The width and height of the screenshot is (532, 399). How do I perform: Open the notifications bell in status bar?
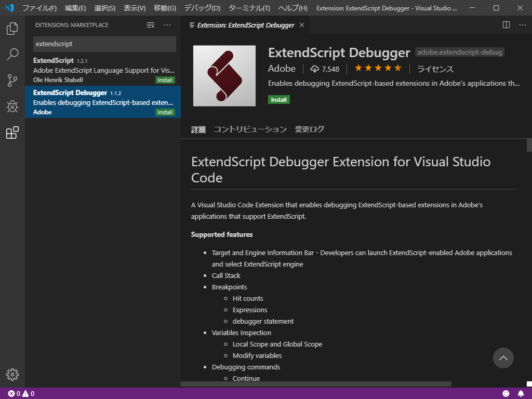tap(521, 393)
